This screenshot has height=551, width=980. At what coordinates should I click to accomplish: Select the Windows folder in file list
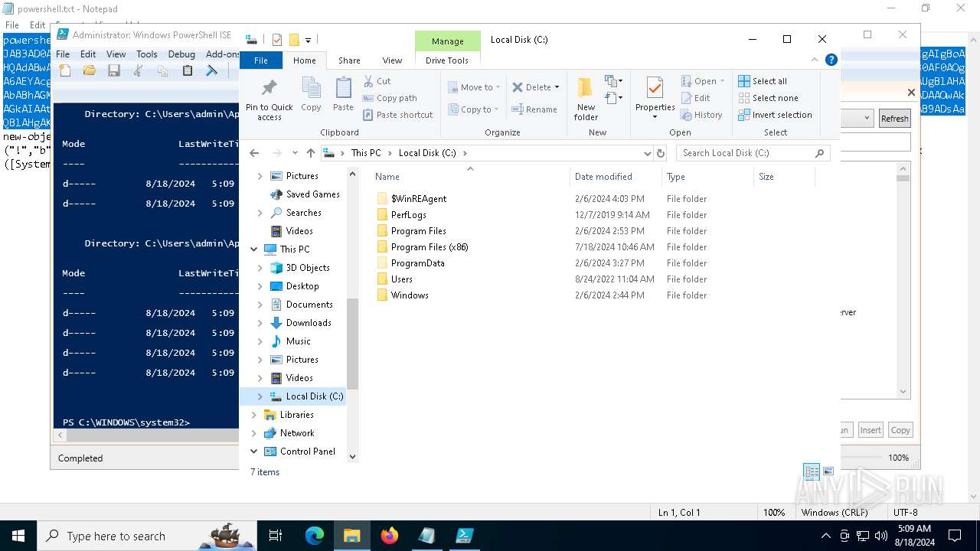pyautogui.click(x=410, y=295)
